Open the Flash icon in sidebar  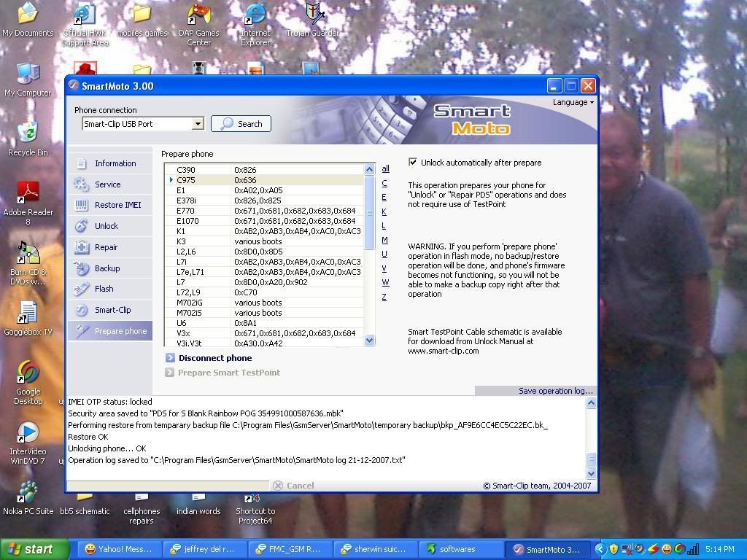82,289
